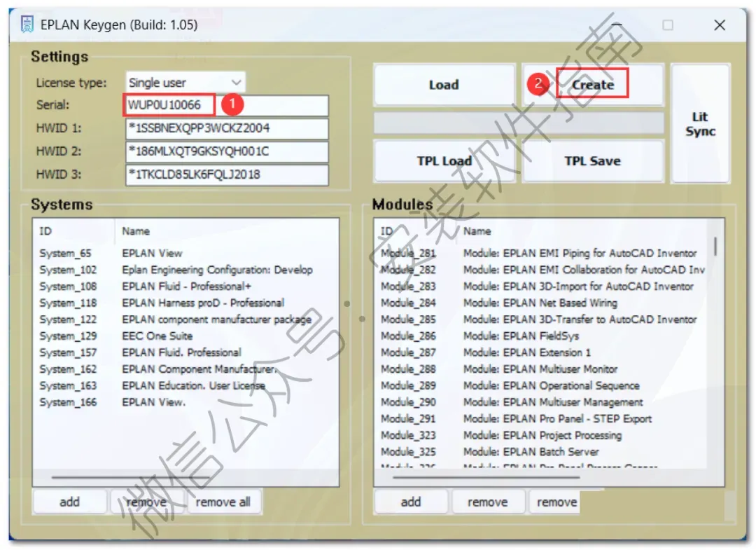
Task: Select System_118 EPLAN Harness proD row
Action: point(185,303)
